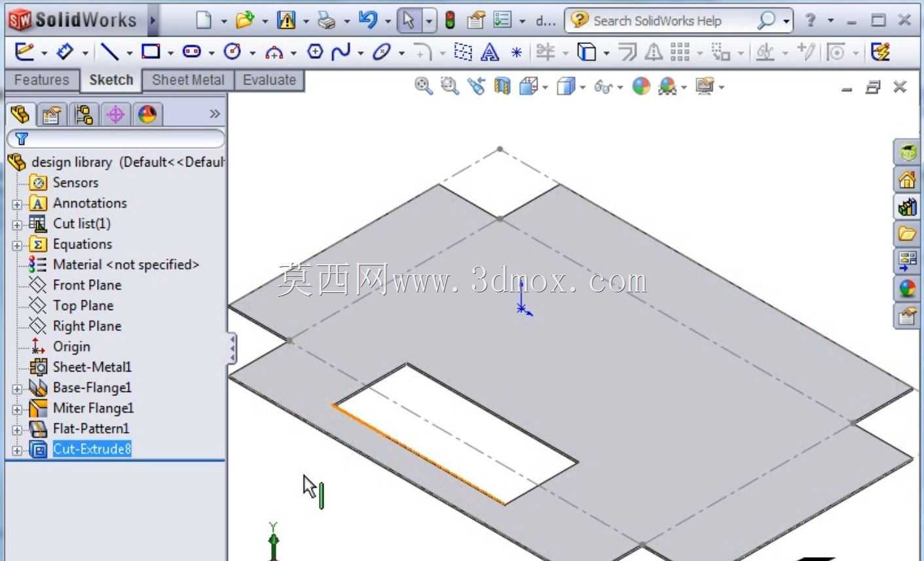Click the Exit Sketch icon

point(24,51)
